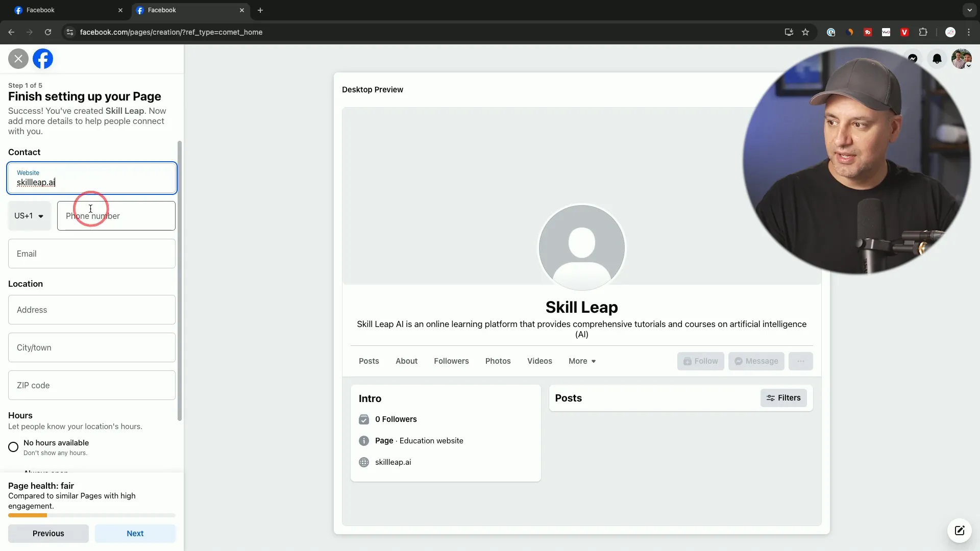Click the red V extension icon
The width and height of the screenshot is (980, 551).
click(904, 32)
